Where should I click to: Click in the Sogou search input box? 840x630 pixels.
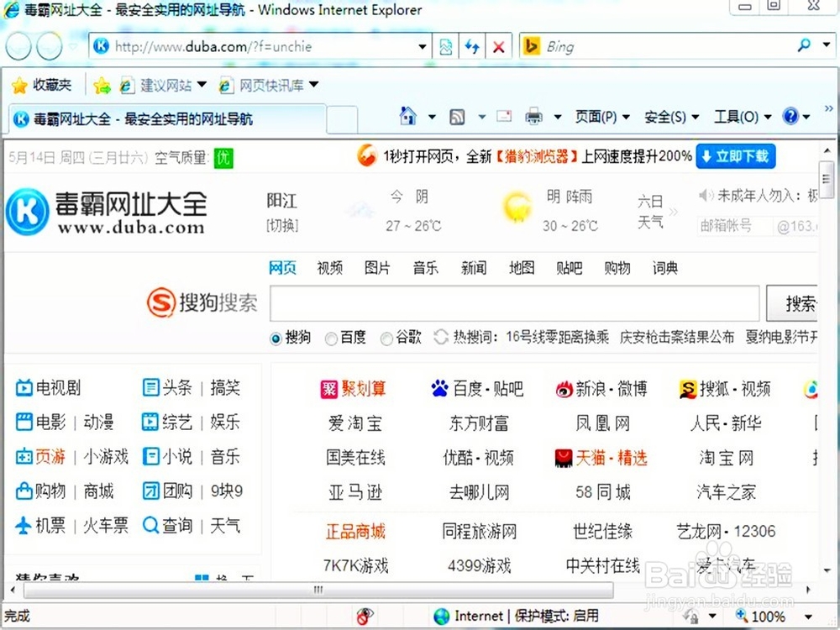pos(515,303)
